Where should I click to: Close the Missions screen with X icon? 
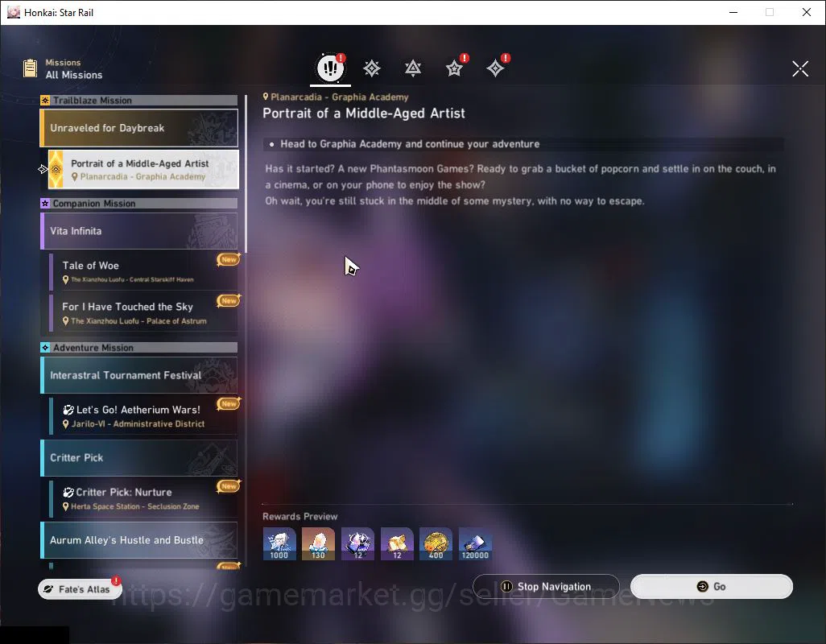(x=799, y=68)
